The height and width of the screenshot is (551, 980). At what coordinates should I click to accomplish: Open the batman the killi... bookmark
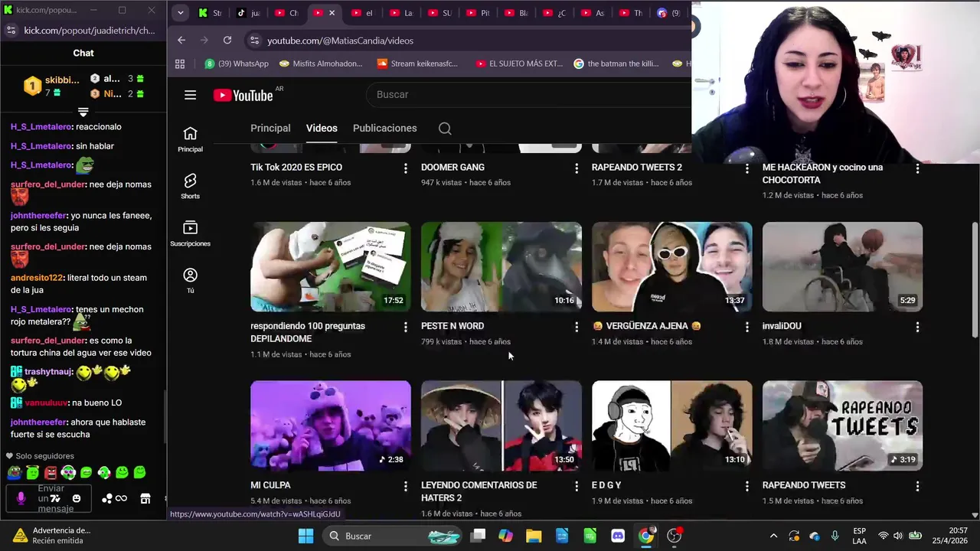(616, 64)
